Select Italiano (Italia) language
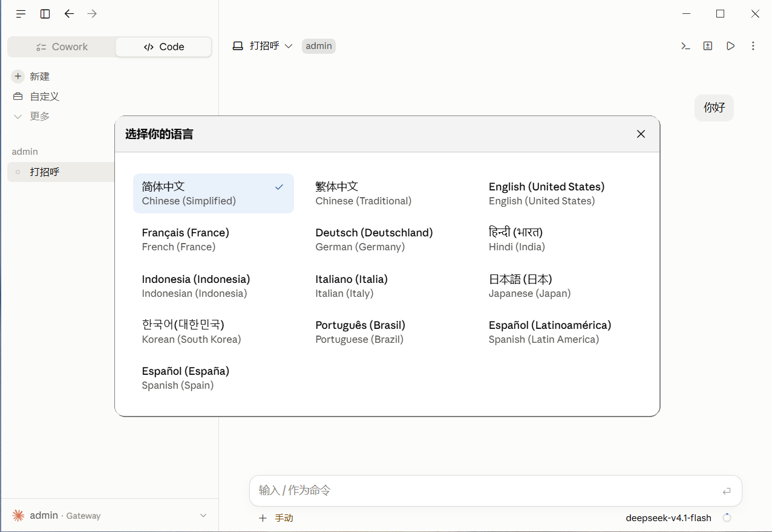Screen dimensions: 772x532 pyautogui.click(x=387, y=286)
